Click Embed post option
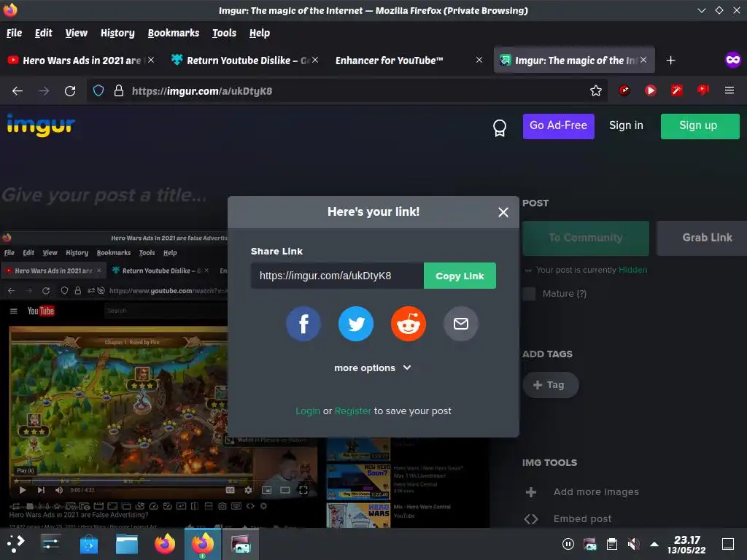The image size is (747, 560). tap(582, 518)
